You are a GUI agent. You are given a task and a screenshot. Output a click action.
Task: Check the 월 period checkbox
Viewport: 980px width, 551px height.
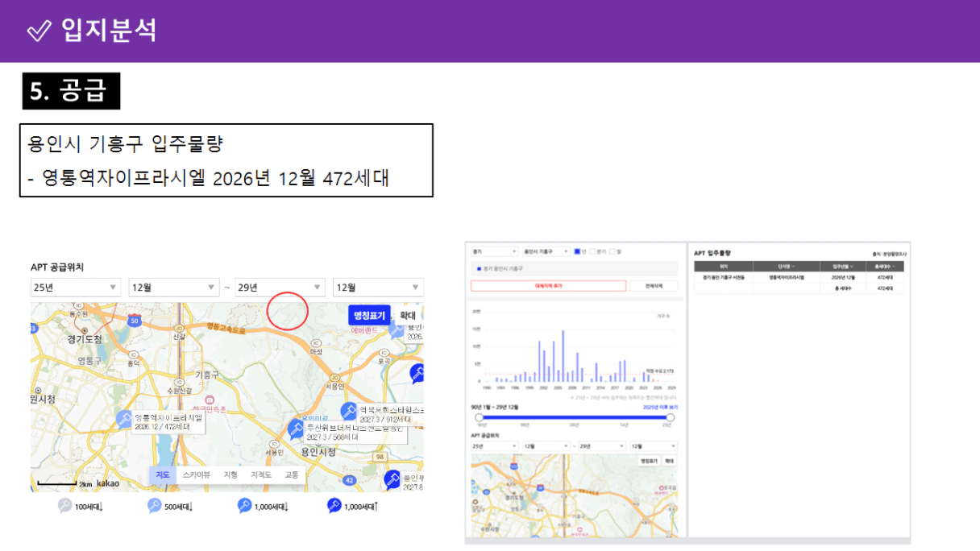612,251
